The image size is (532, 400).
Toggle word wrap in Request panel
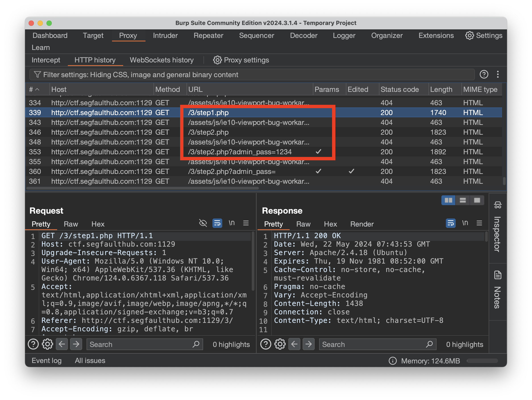point(217,223)
